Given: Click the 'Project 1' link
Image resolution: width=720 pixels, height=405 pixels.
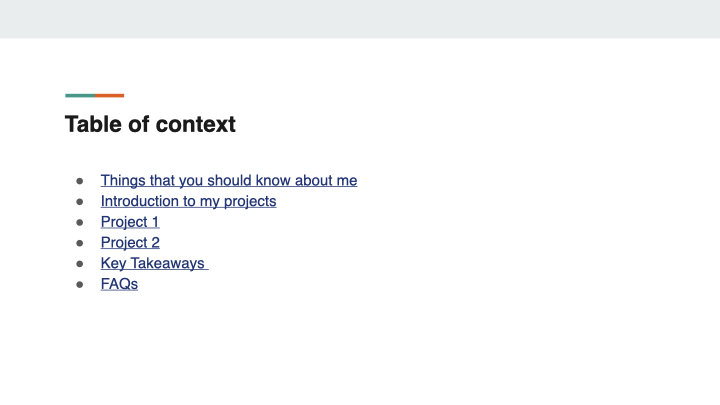Looking at the screenshot, I should pos(130,222).
